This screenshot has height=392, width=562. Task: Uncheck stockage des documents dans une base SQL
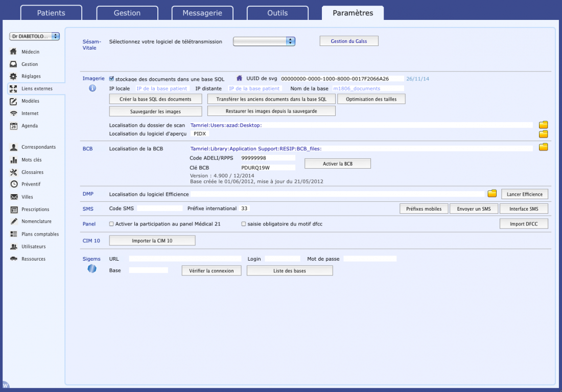tap(111, 79)
